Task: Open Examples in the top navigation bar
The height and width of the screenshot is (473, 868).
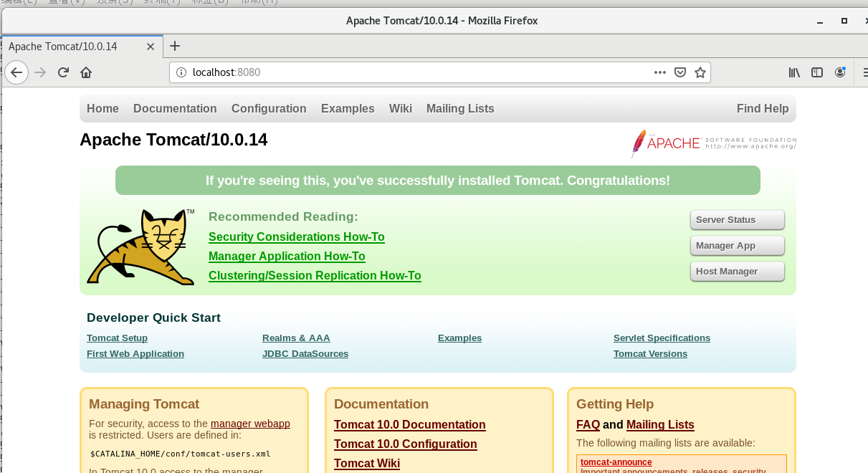Action: tap(348, 109)
